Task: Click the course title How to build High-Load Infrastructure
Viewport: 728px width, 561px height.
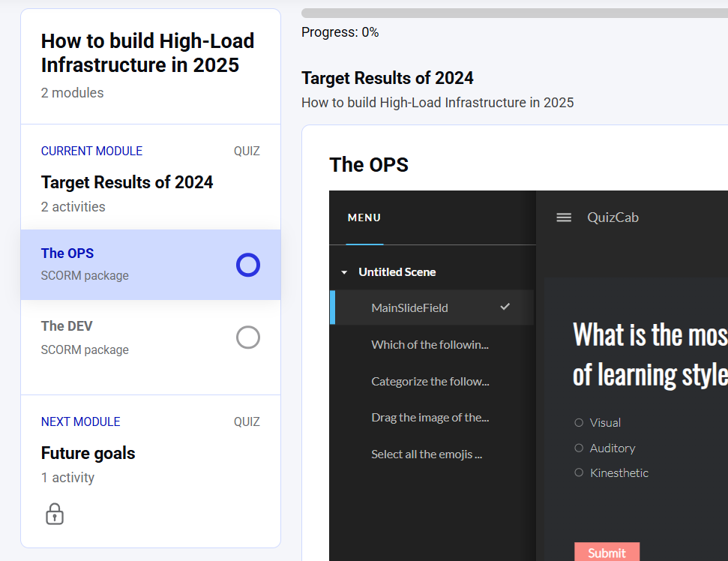Action: click(x=148, y=53)
